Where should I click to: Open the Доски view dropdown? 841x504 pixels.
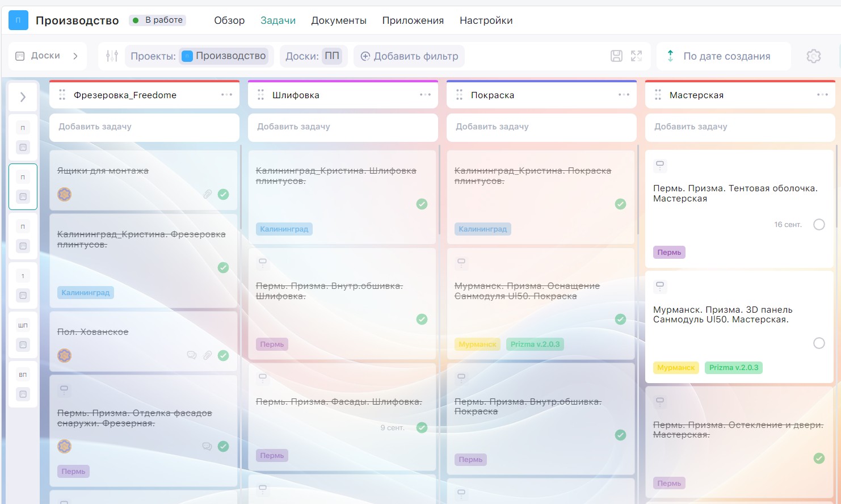pyautogui.click(x=48, y=56)
